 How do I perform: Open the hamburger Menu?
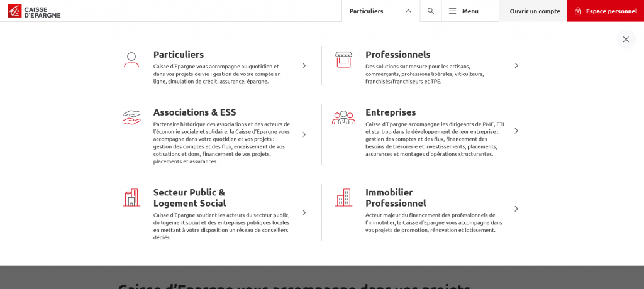click(x=464, y=11)
